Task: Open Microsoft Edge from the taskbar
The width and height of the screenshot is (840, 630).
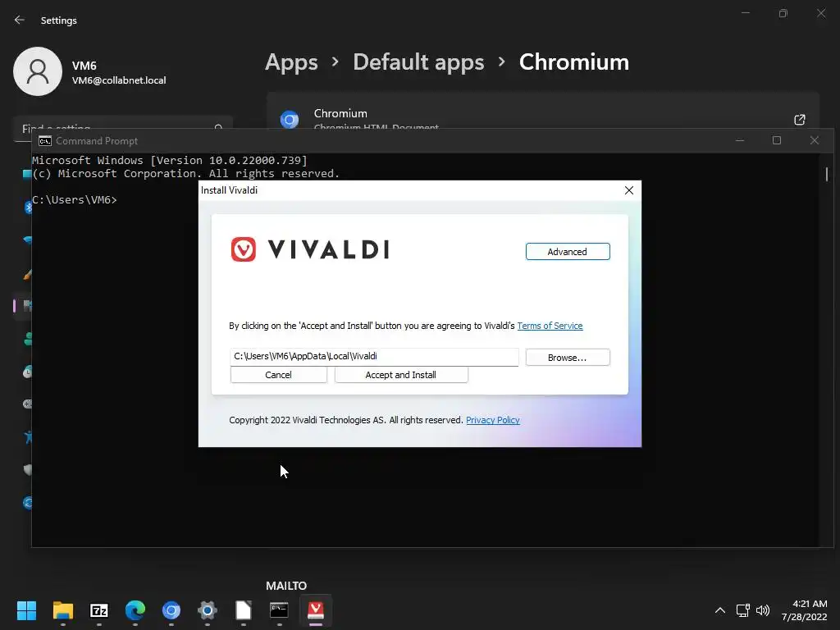Action: (x=135, y=609)
